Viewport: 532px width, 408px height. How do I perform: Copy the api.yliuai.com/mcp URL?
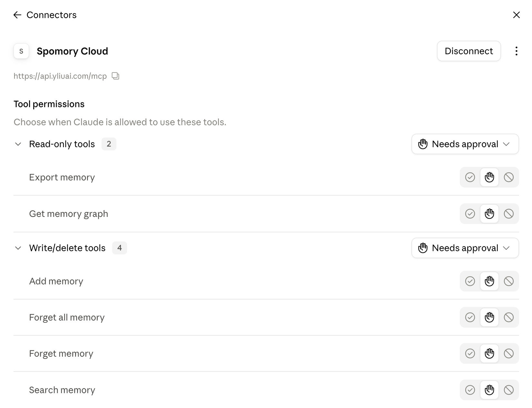115,76
